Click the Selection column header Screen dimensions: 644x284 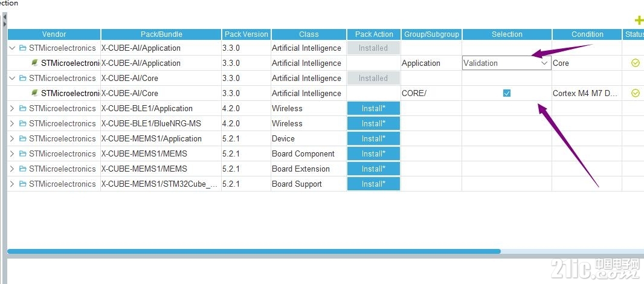pyautogui.click(x=507, y=34)
